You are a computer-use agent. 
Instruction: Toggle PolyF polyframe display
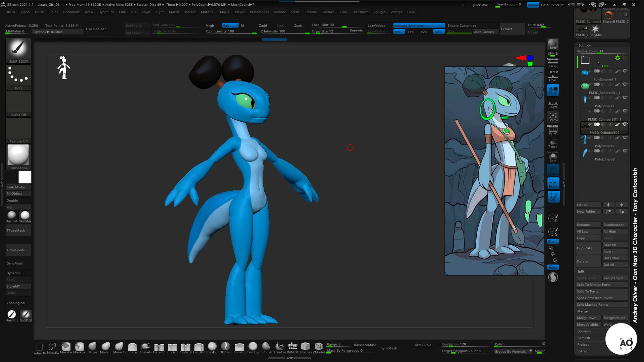pyautogui.click(x=553, y=130)
